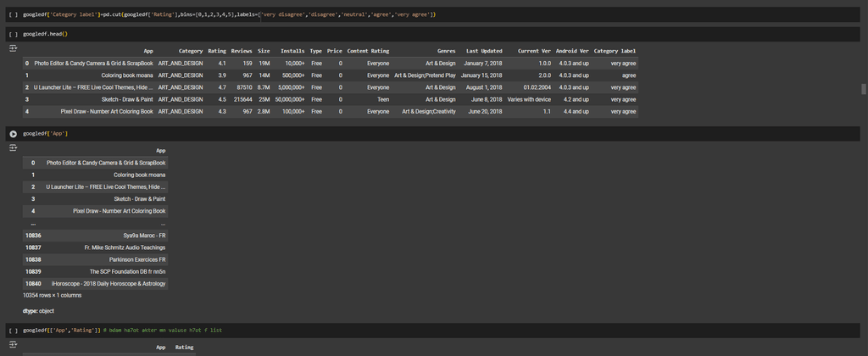Click 'Sketch - Draw & Paint' in App series output
The image size is (868, 356).
tap(140, 198)
